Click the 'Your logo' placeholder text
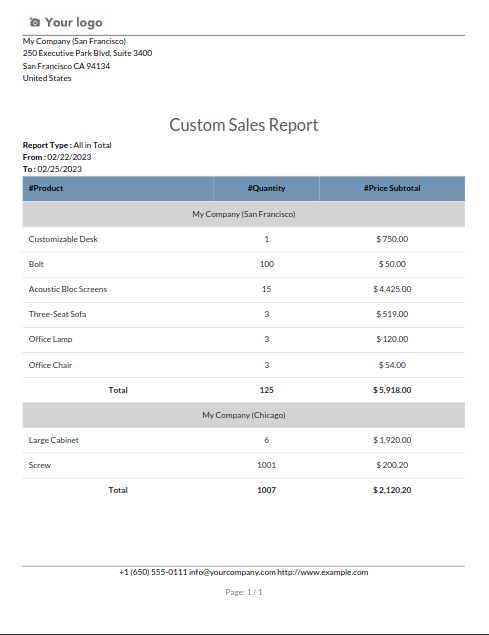 point(73,22)
